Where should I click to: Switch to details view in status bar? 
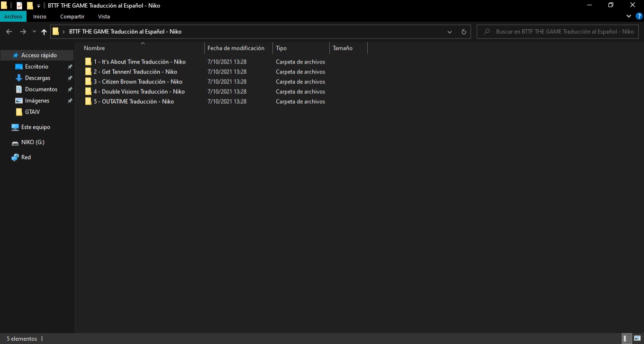(x=627, y=338)
